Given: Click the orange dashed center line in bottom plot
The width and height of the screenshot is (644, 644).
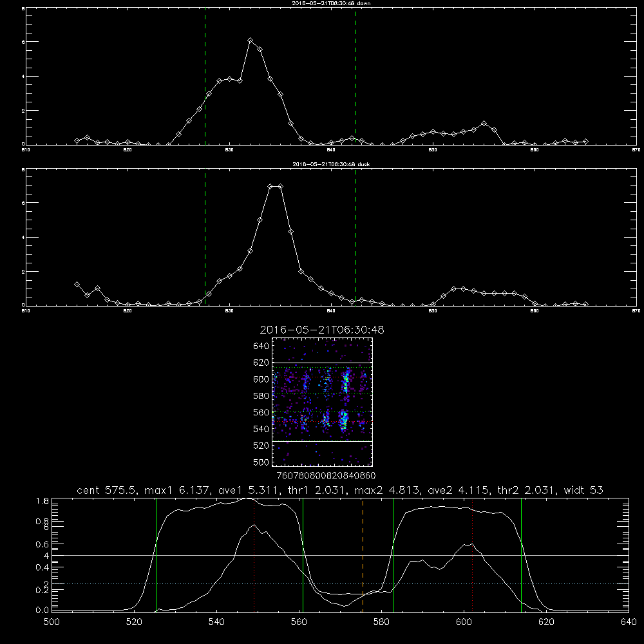Looking at the screenshot, I should click(363, 554).
